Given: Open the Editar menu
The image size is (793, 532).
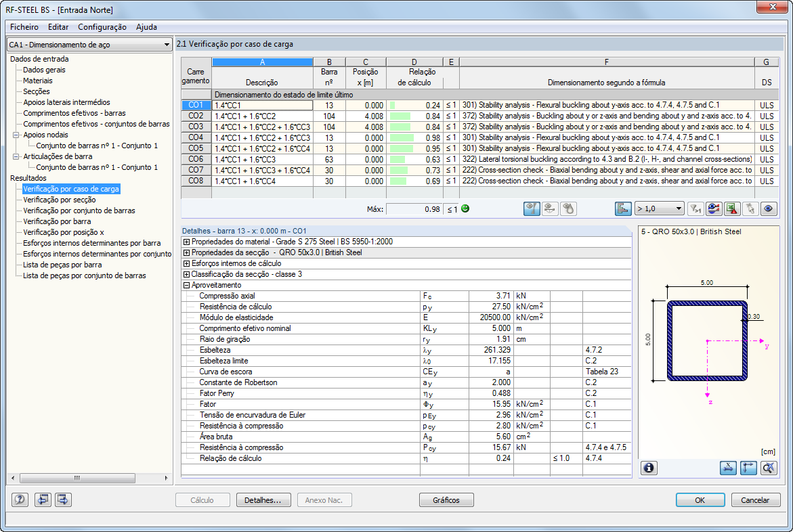Looking at the screenshot, I should click(58, 27).
